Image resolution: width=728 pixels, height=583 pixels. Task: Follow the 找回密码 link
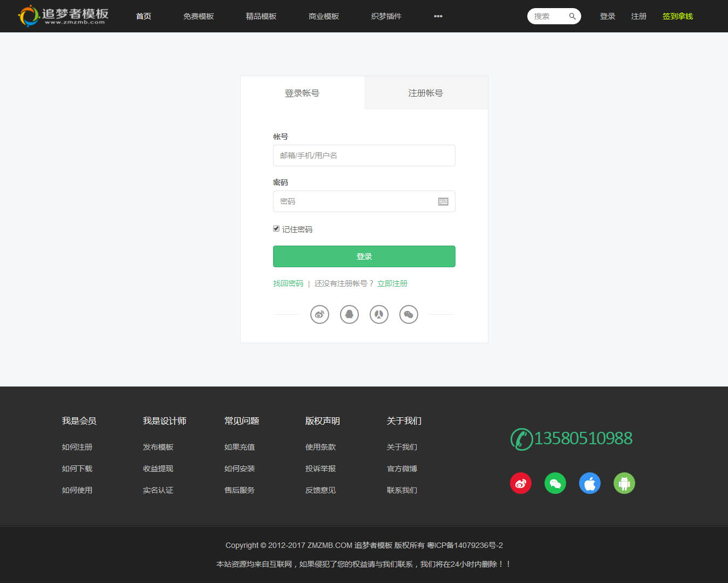point(288,283)
